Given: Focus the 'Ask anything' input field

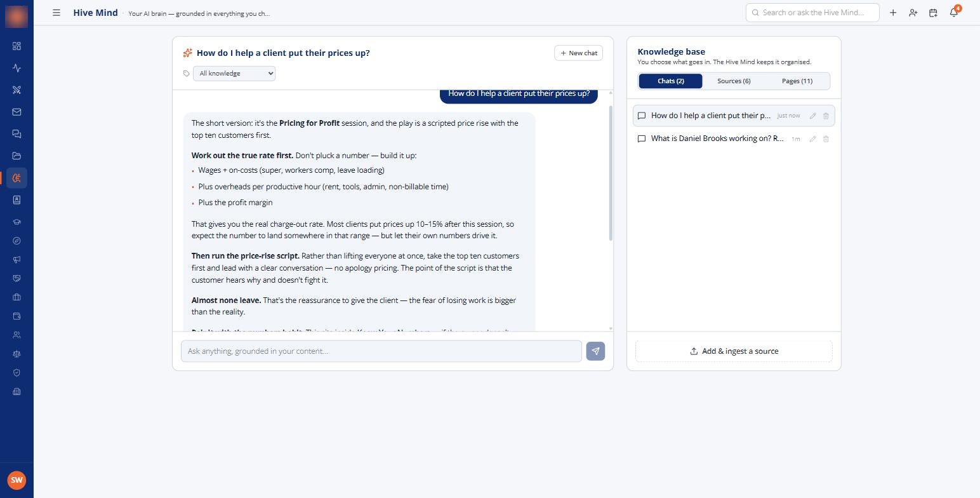Looking at the screenshot, I should (x=381, y=351).
